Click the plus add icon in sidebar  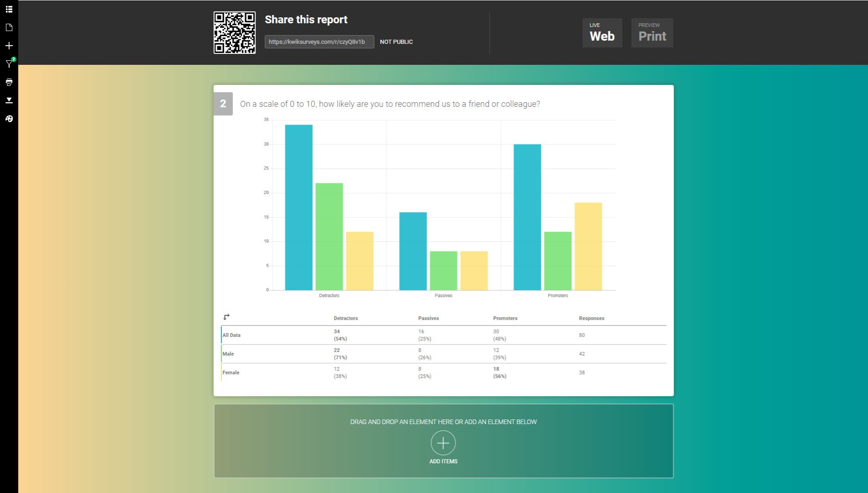tap(9, 46)
